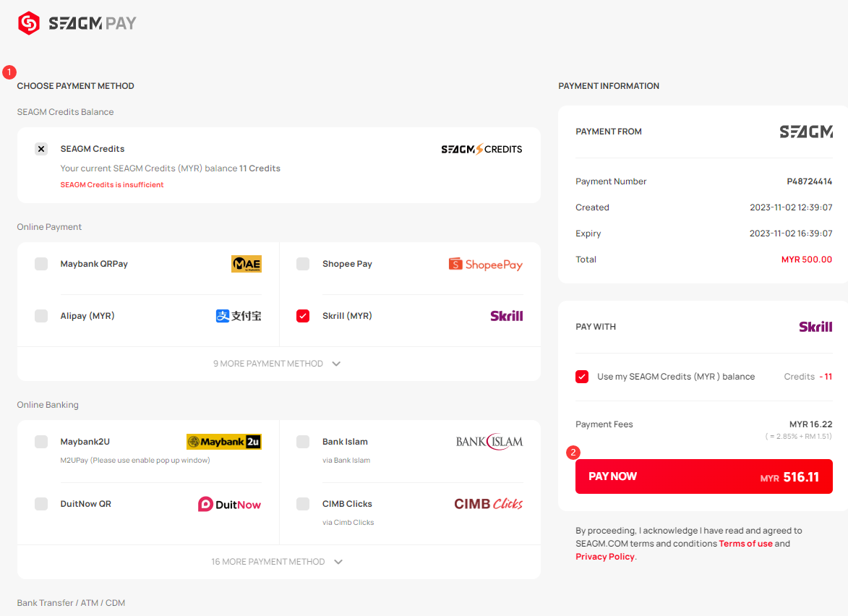This screenshot has height=616, width=848.
Task: Click the fee breakdown 2.85% + RM 1.51
Action: [799, 437]
